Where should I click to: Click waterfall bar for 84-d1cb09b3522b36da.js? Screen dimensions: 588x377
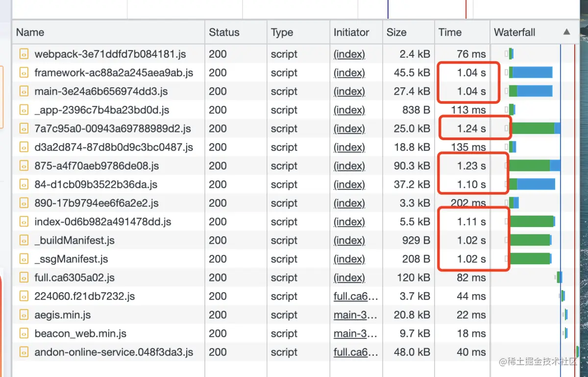(x=532, y=184)
